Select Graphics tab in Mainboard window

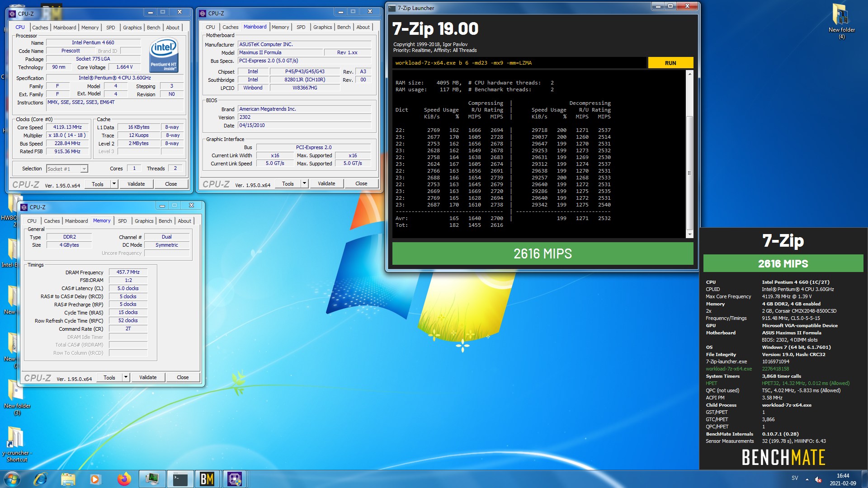(x=322, y=27)
